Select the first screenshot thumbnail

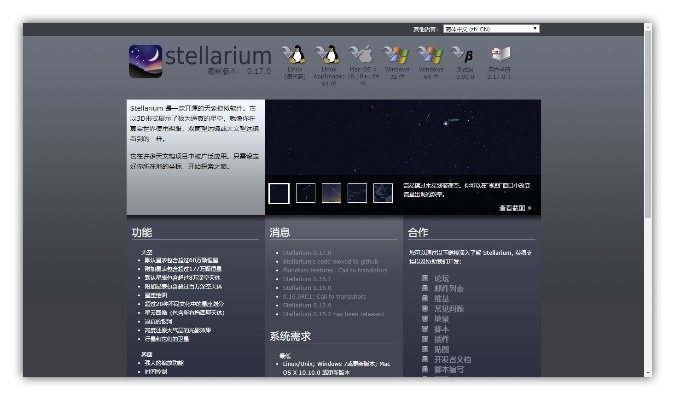(x=279, y=193)
